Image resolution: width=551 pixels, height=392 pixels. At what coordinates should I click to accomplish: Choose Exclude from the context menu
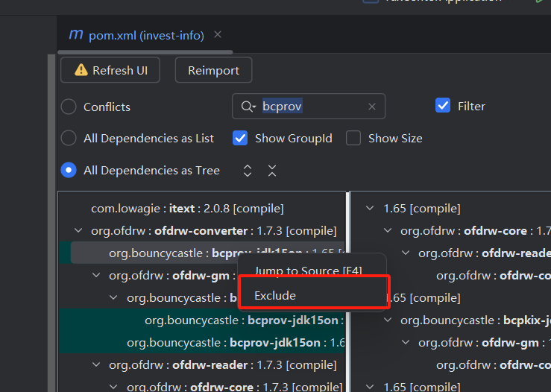click(314, 295)
